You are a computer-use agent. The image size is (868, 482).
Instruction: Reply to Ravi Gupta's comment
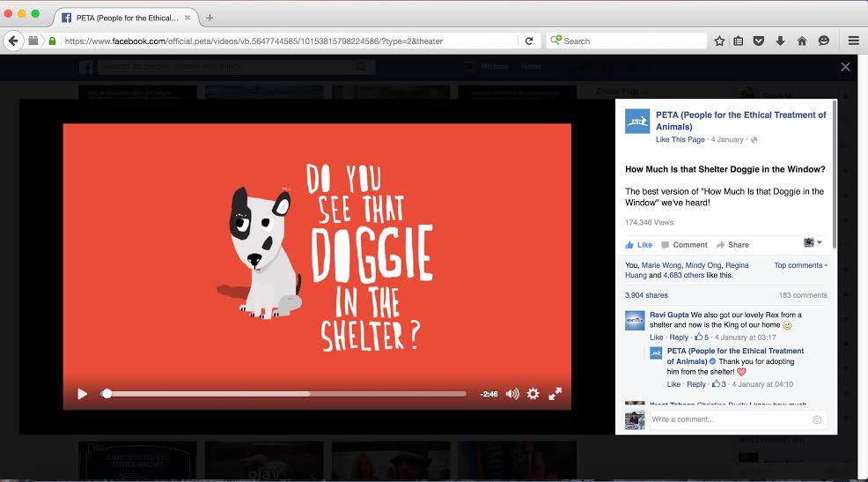point(679,337)
